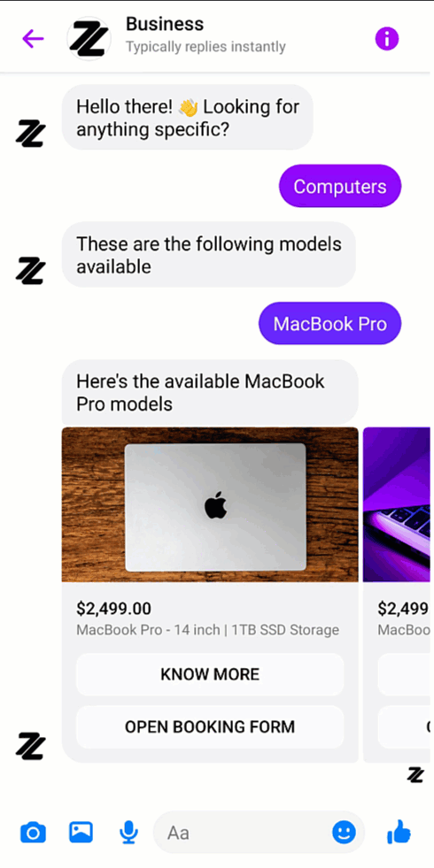This screenshot has height=868, width=434.
Task: Tap the purple keyboard product image
Action: pyautogui.click(x=397, y=504)
